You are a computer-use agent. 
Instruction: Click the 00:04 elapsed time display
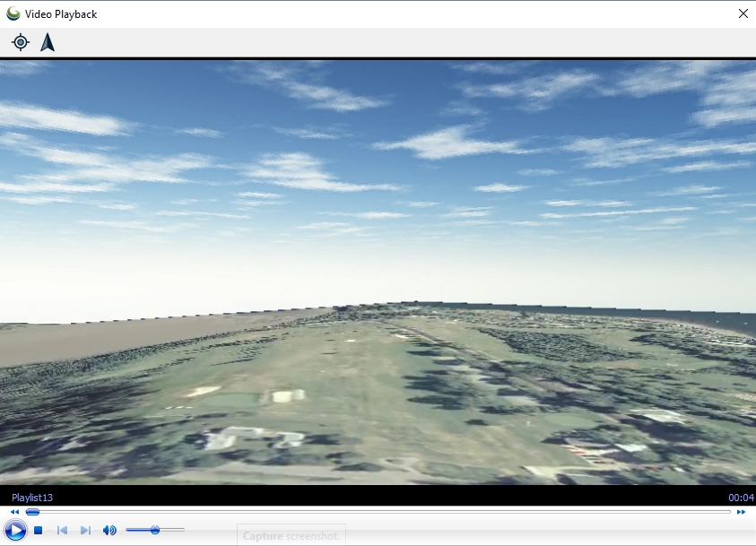click(740, 498)
